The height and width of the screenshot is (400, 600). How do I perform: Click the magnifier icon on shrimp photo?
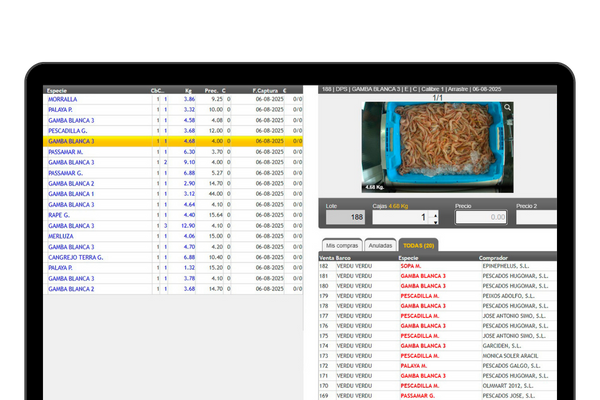(x=508, y=108)
